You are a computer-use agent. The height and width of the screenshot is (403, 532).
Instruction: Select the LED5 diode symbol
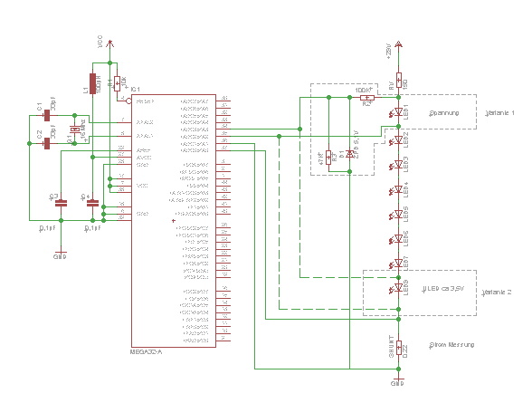pos(396,215)
